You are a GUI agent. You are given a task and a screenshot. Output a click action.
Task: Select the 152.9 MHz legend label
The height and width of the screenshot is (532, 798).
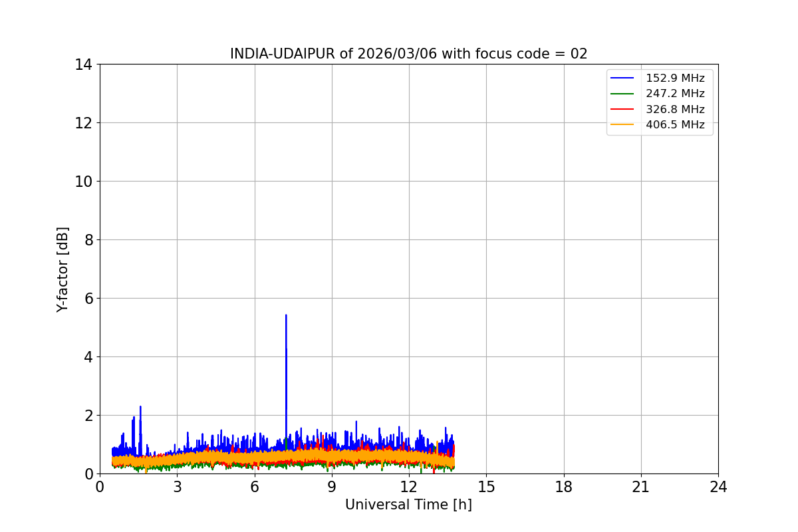pos(675,78)
